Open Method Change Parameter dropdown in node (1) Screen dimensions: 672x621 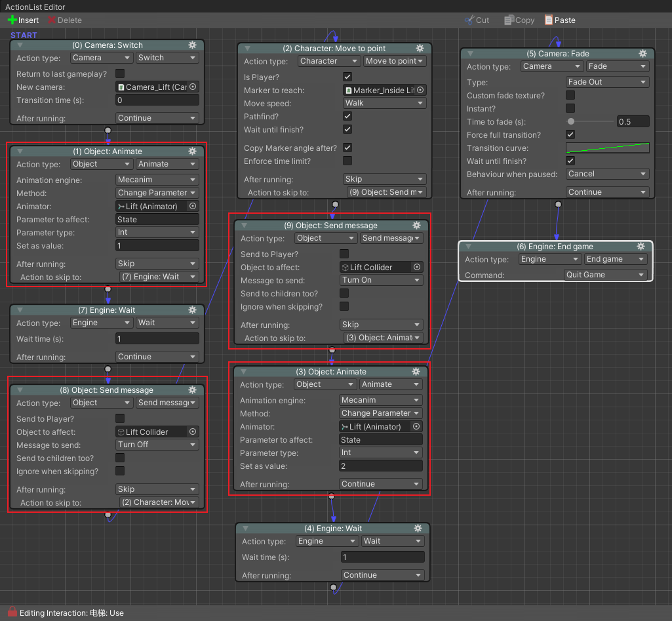click(157, 193)
